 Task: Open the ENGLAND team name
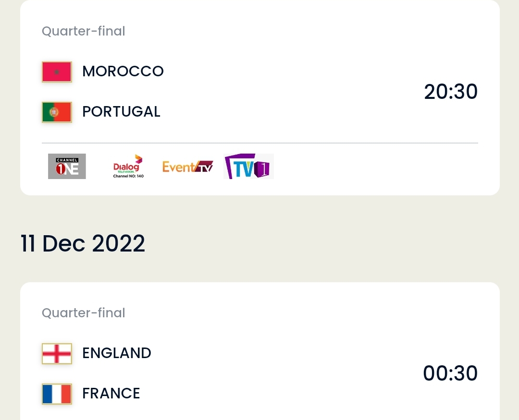point(116,353)
